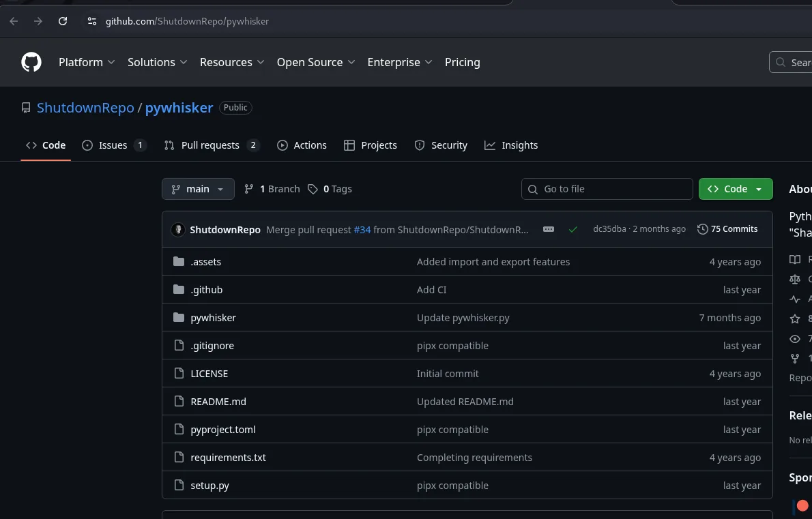Open the pyproject.toml file
This screenshot has height=519, width=812.
coord(223,430)
